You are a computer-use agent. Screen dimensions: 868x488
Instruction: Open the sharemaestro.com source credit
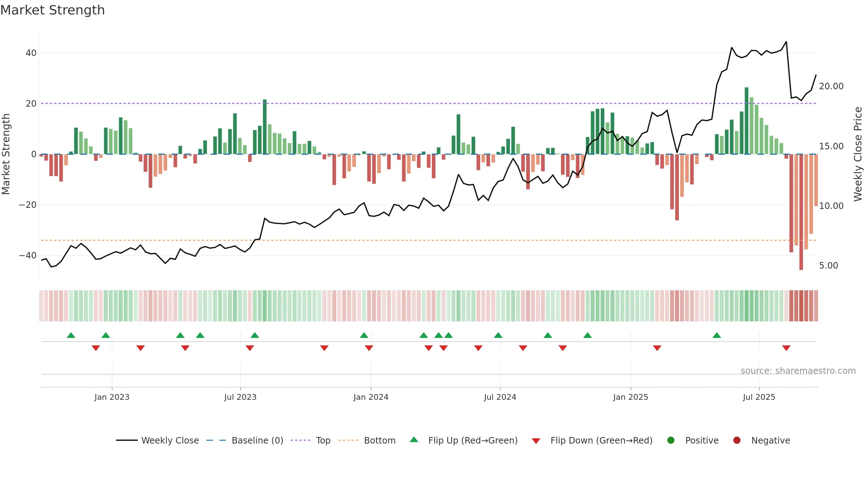coord(798,371)
